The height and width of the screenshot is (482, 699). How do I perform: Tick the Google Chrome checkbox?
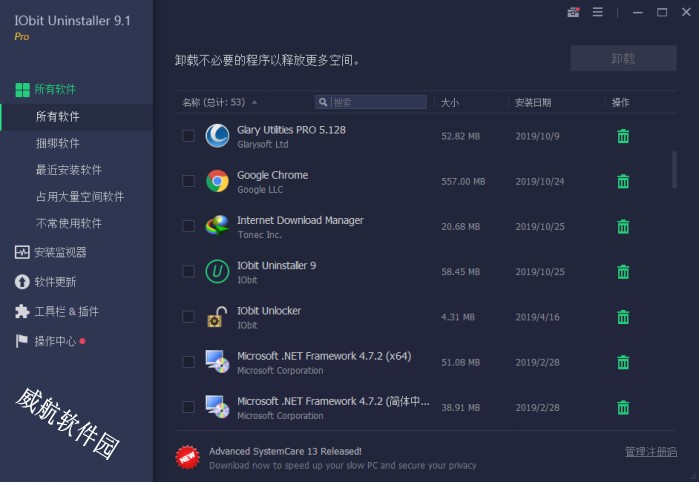pos(188,181)
